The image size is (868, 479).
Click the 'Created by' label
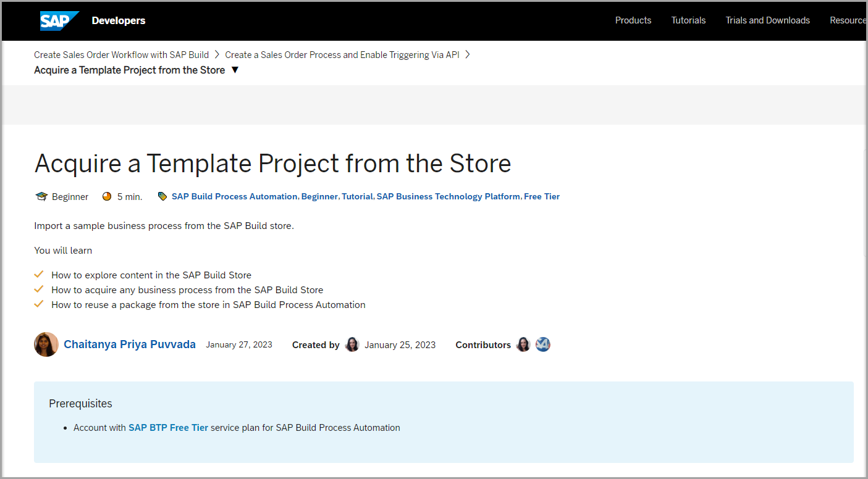(x=316, y=345)
